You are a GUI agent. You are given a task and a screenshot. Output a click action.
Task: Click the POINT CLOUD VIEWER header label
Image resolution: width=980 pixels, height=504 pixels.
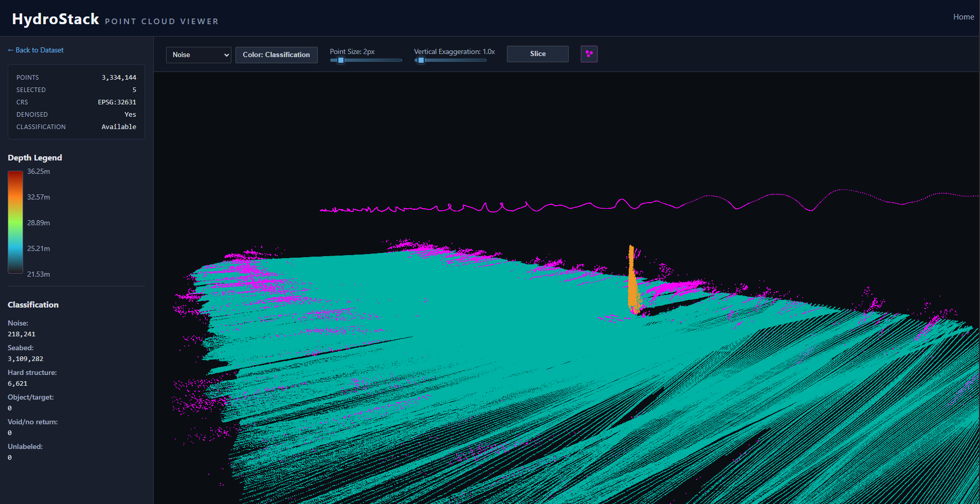pyautogui.click(x=161, y=21)
